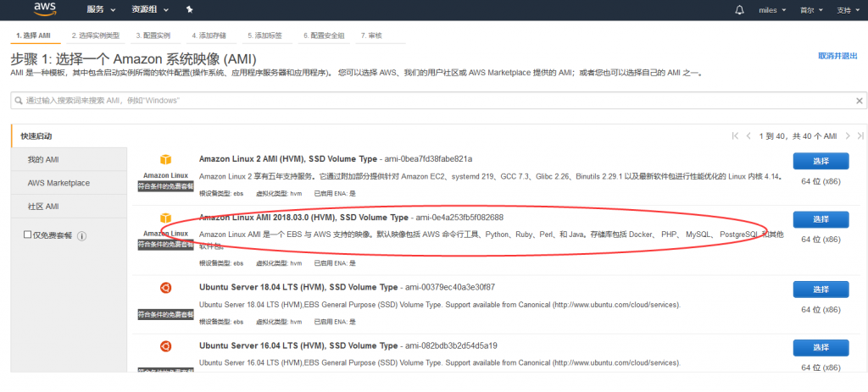The image size is (868, 392).
Task: Click 64 位 (x86) for Ubuntu Server 18.04
Action: click(x=821, y=309)
